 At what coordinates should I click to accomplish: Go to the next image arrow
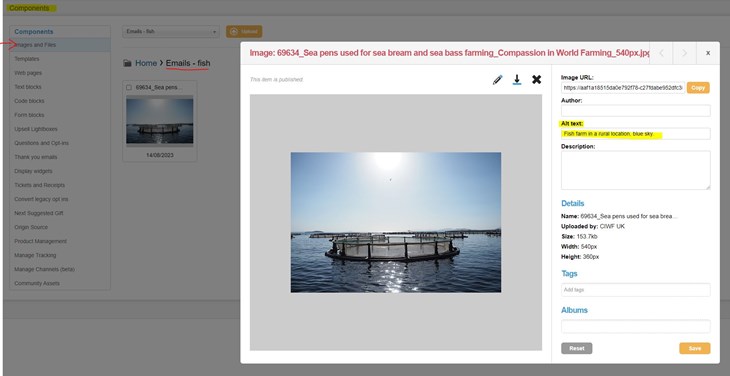[x=684, y=53]
